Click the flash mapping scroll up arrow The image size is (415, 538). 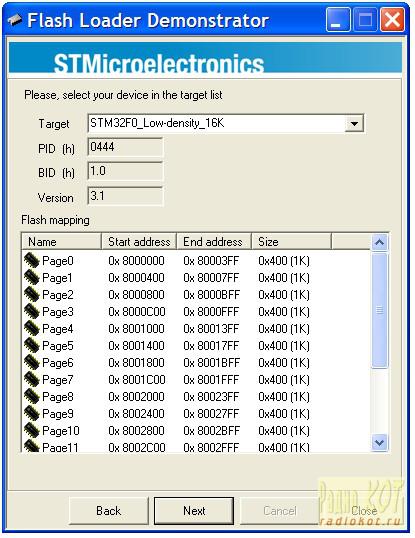[379, 242]
